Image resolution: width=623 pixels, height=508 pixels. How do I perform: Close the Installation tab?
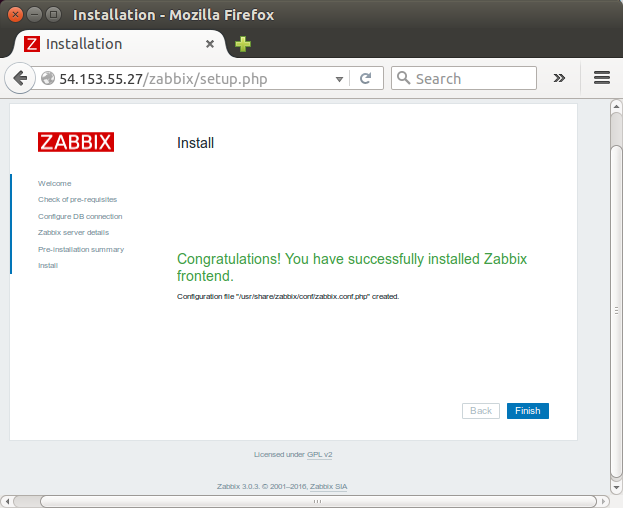[210, 44]
